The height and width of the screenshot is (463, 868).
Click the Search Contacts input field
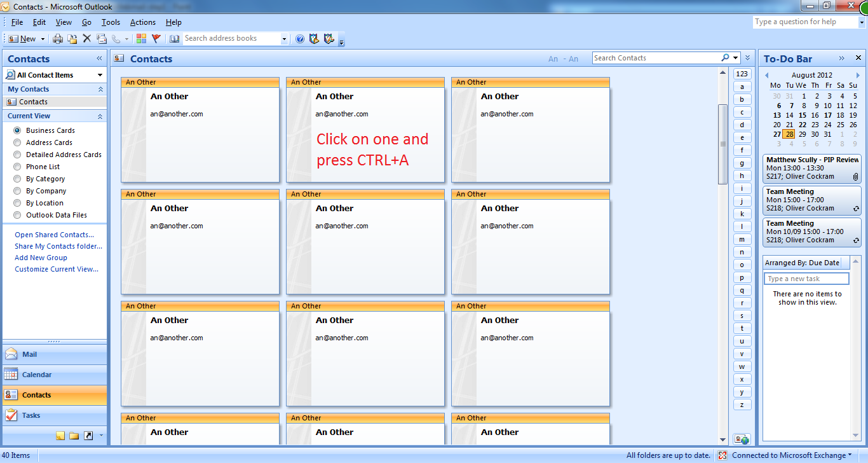click(x=656, y=58)
